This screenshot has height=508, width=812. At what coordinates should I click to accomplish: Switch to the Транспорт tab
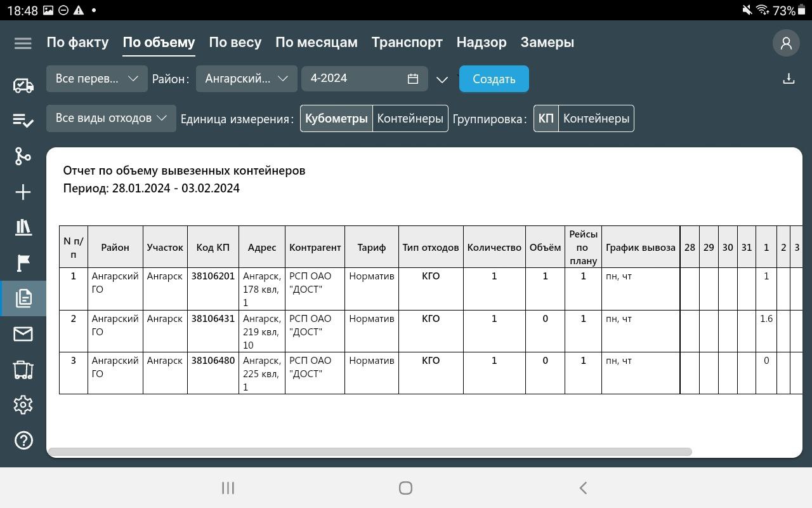407,43
